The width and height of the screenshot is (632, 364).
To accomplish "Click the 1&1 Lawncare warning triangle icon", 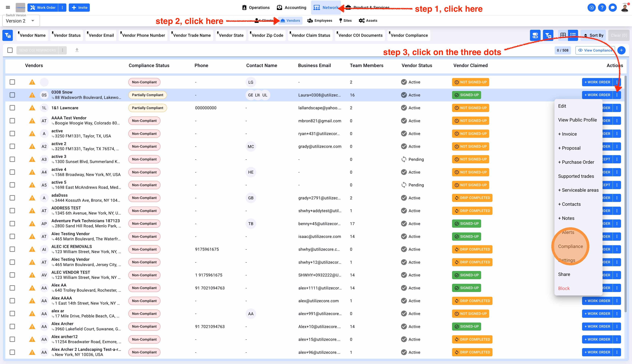I will 32,108.
